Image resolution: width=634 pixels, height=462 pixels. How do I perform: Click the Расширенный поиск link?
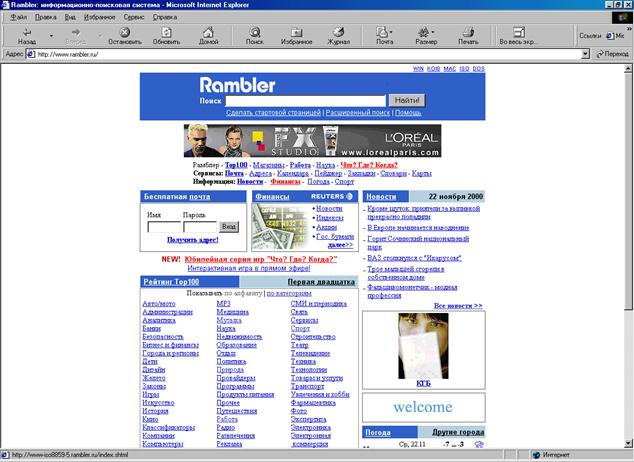point(358,112)
